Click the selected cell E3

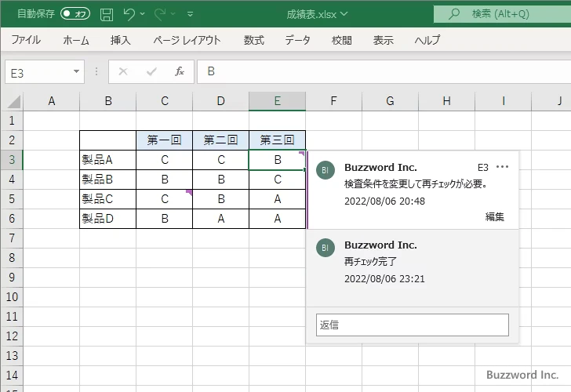pyautogui.click(x=277, y=160)
